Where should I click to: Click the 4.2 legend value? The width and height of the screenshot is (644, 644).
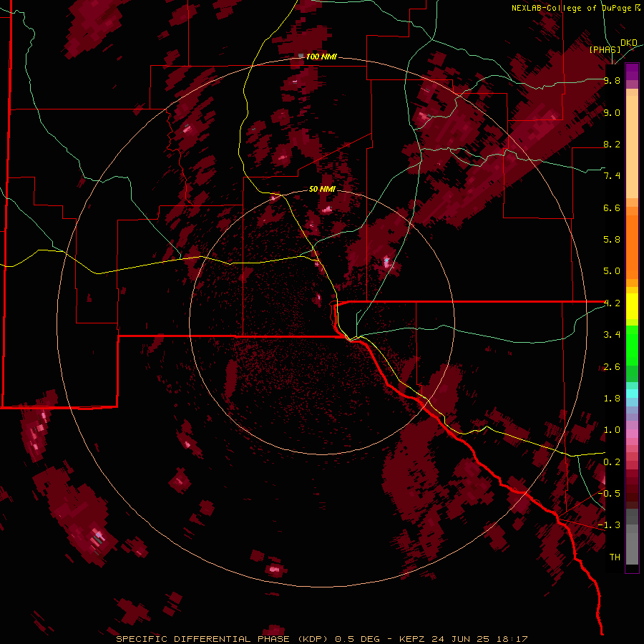point(612,303)
